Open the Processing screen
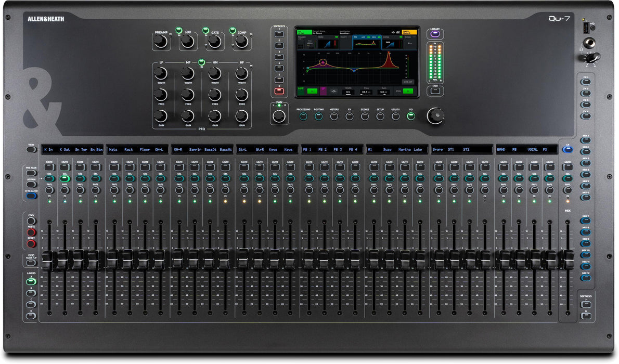 coord(303,116)
